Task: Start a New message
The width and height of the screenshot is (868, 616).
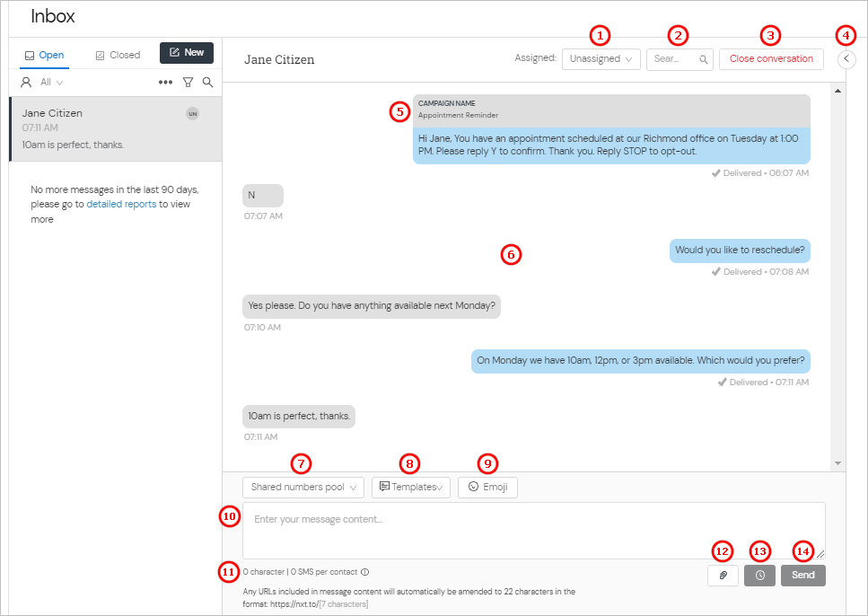Action: [186, 52]
